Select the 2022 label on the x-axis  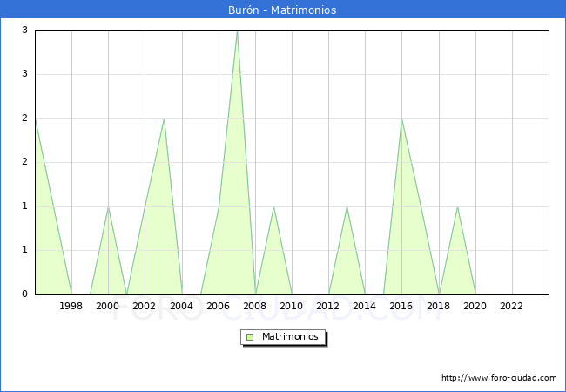512,306
